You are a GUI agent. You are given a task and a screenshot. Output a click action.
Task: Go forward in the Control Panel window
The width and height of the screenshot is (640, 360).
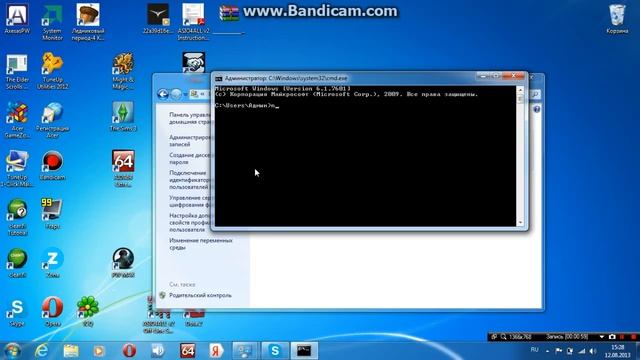click(176, 95)
